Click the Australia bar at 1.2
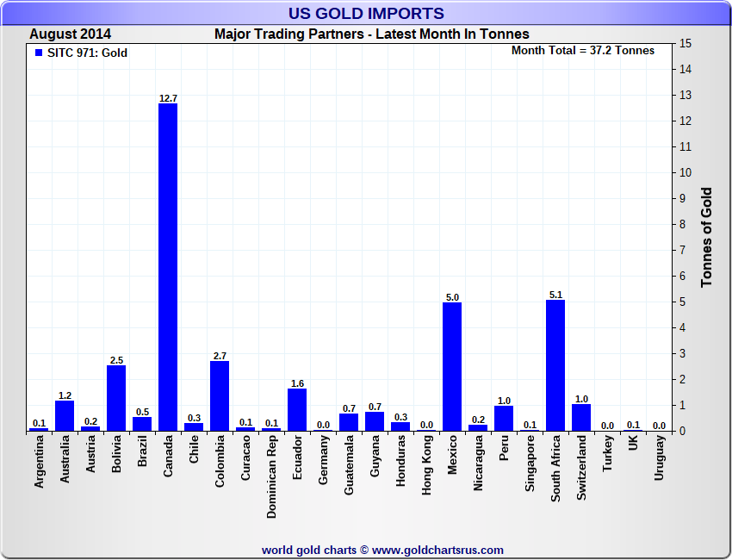Image resolution: width=732 pixels, height=560 pixels. click(65, 415)
